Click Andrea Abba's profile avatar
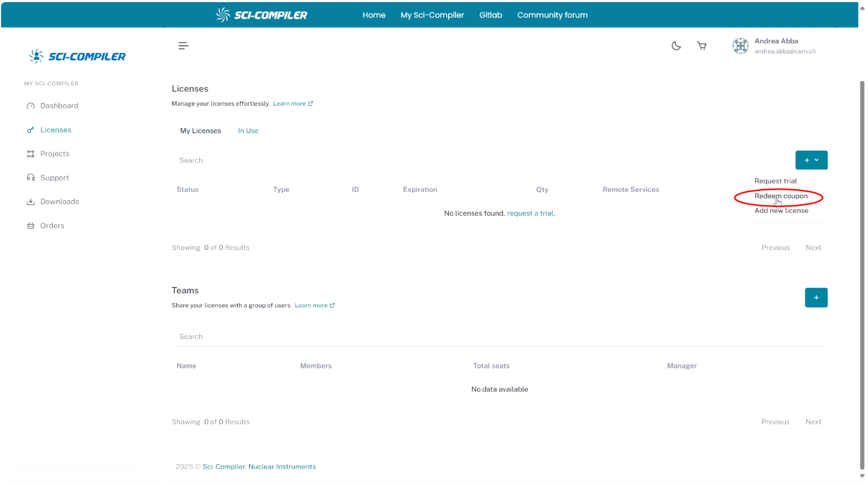 click(741, 46)
